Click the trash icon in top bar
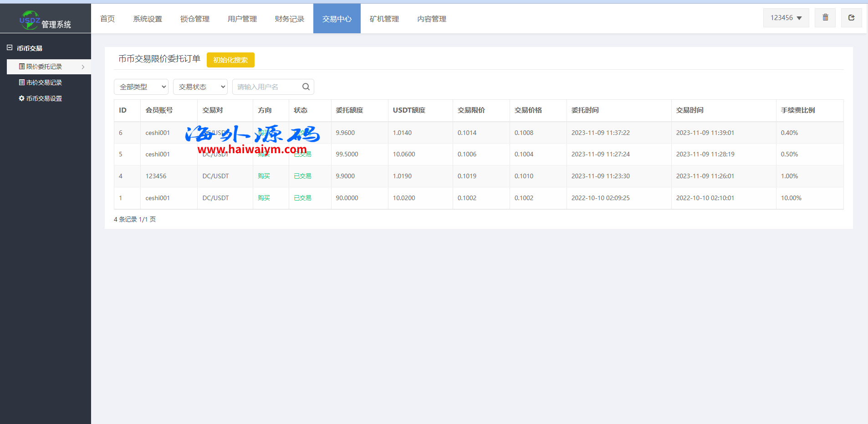 pos(825,18)
